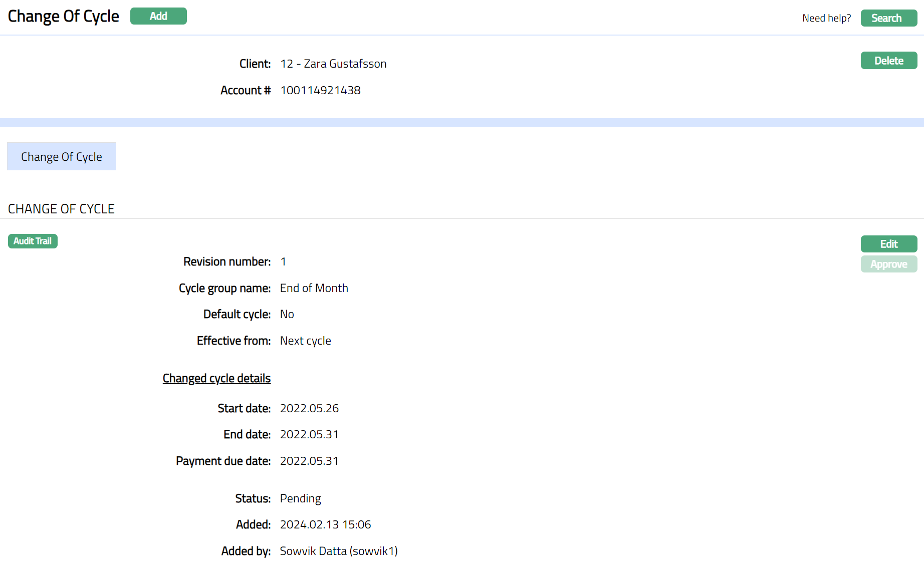Open Search from the top right corner
Viewport: 924px width, 567px height.
click(888, 18)
